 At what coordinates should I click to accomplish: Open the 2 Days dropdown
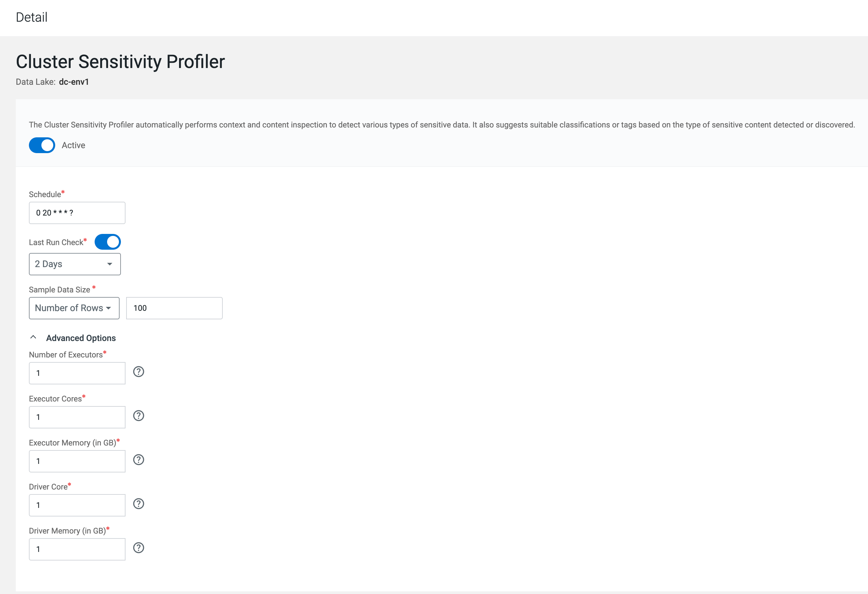click(x=75, y=264)
